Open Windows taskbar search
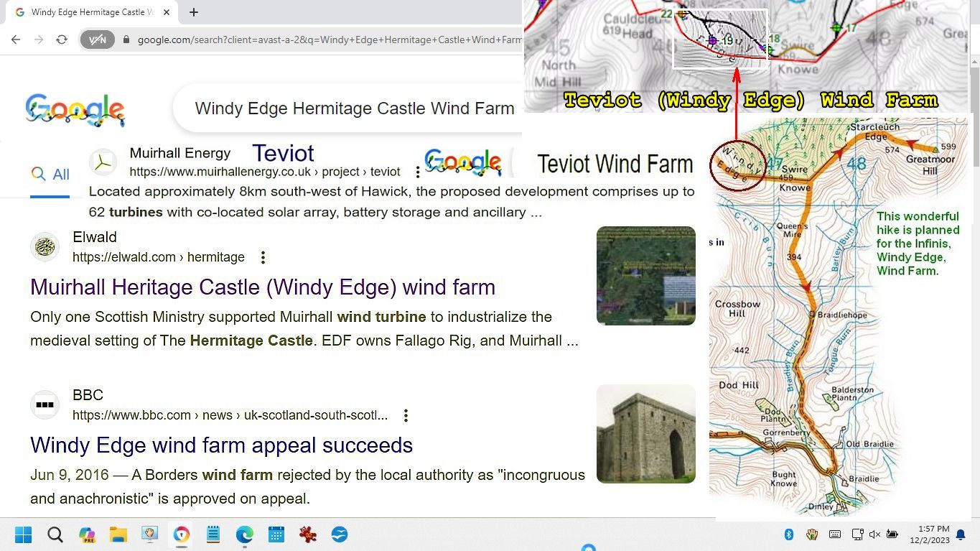980x551 pixels. click(x=55, y=534)
